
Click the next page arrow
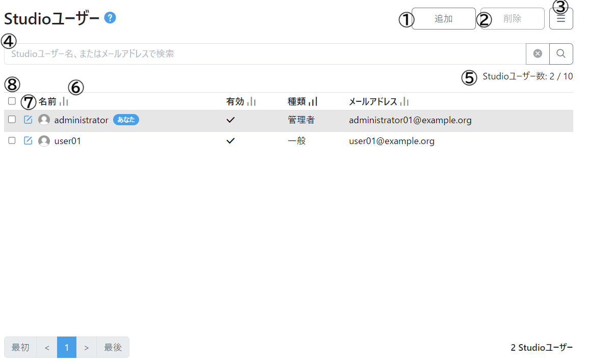[86, 347]
